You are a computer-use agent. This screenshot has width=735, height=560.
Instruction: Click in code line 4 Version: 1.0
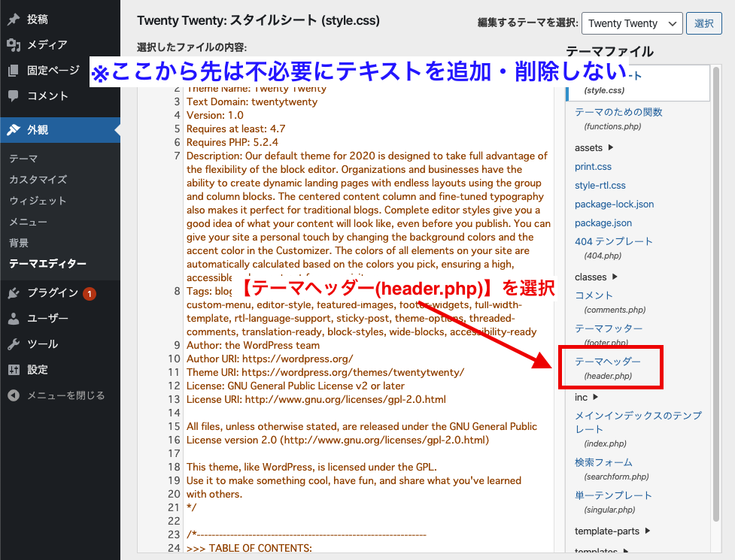tap(215, 115)
